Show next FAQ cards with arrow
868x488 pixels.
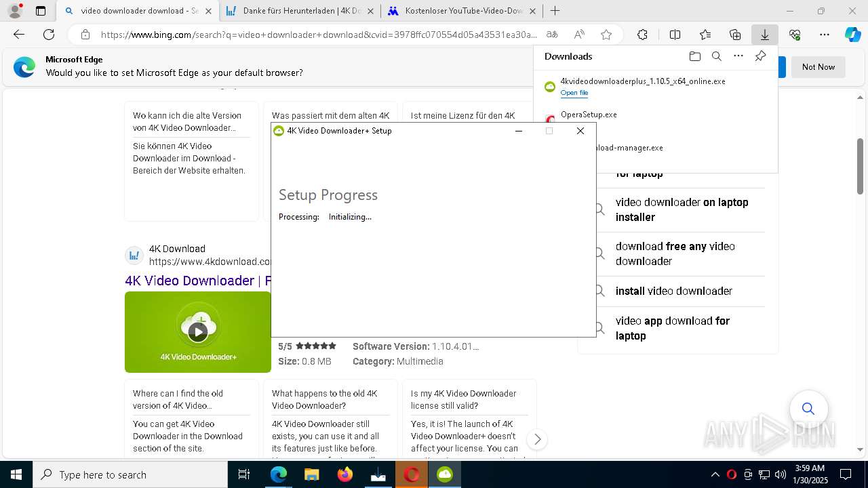537,439
